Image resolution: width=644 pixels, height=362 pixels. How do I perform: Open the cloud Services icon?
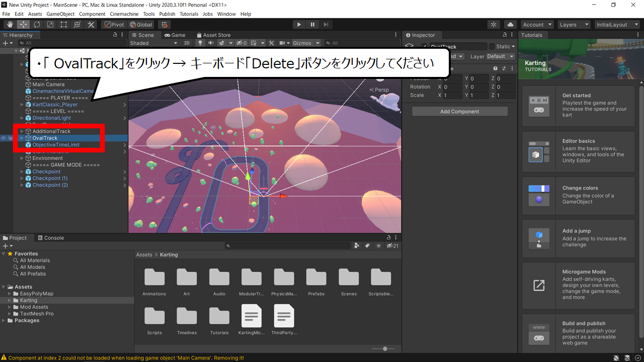511,25
